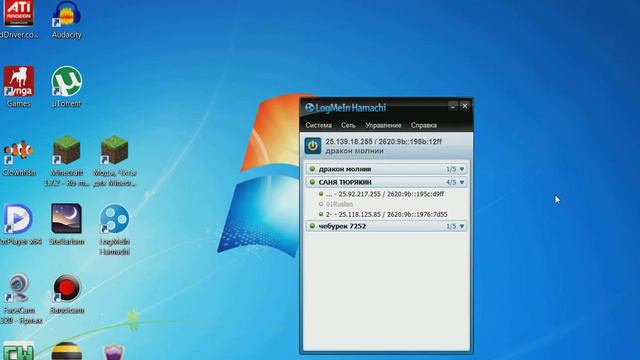The height and width of the screenshot is (360, 640).
Task: Select the САНЯ ТЮРЯКИН network name
Action: click(345, 182)
